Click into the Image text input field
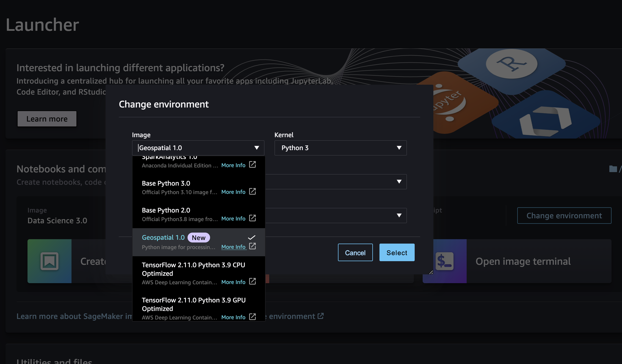Viewport: 622px width, 364px height. [192, 148]
